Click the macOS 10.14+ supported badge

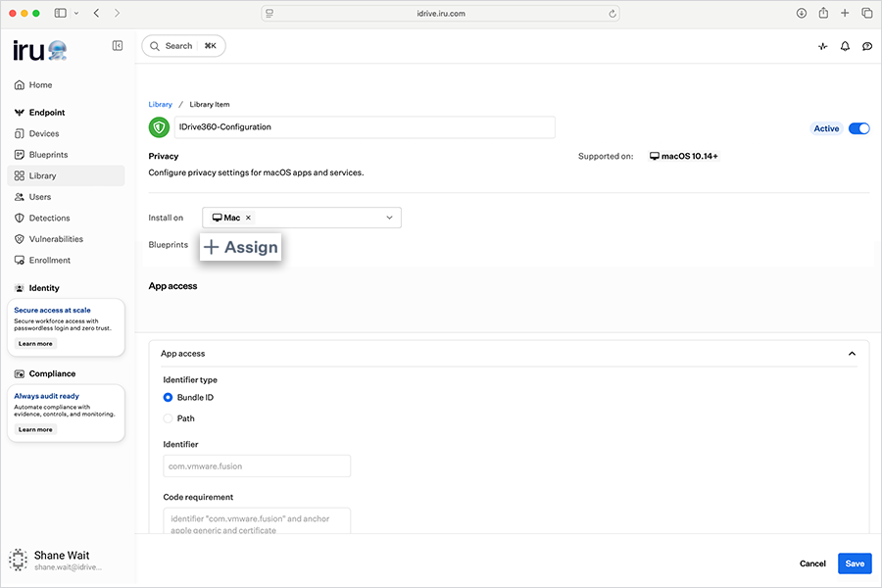pyautogui.click(x=684, y=157)
